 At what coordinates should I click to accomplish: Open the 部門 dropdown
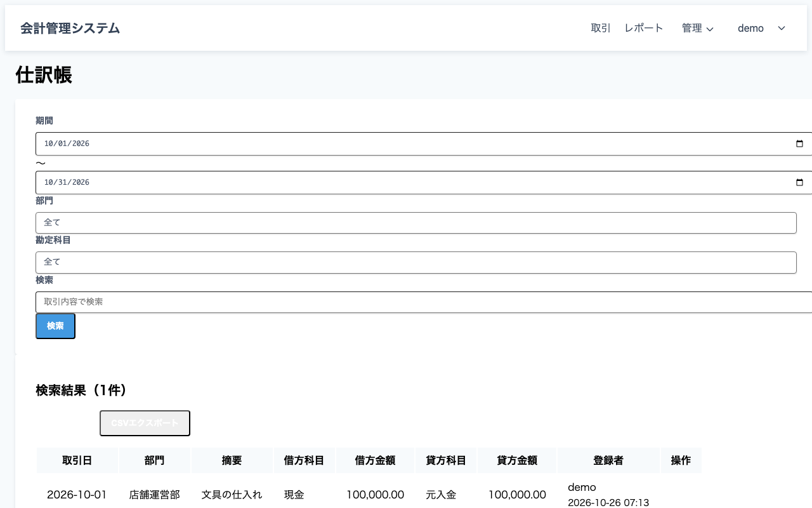tap(416, 223)
